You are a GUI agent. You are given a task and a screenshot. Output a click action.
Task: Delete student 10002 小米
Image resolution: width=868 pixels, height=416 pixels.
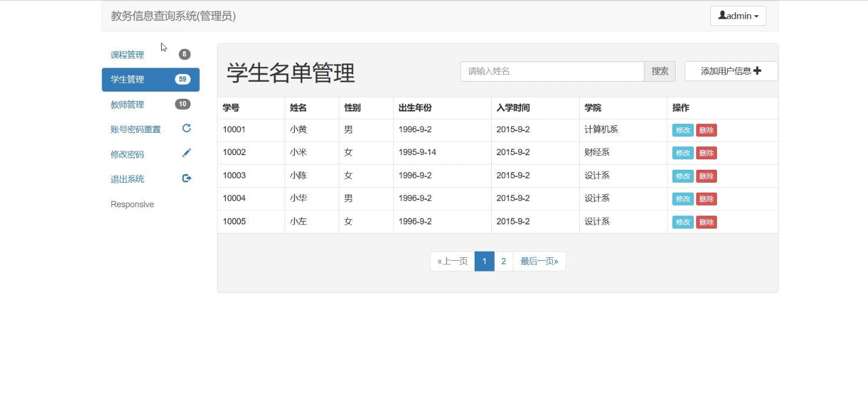pos(706,153)
